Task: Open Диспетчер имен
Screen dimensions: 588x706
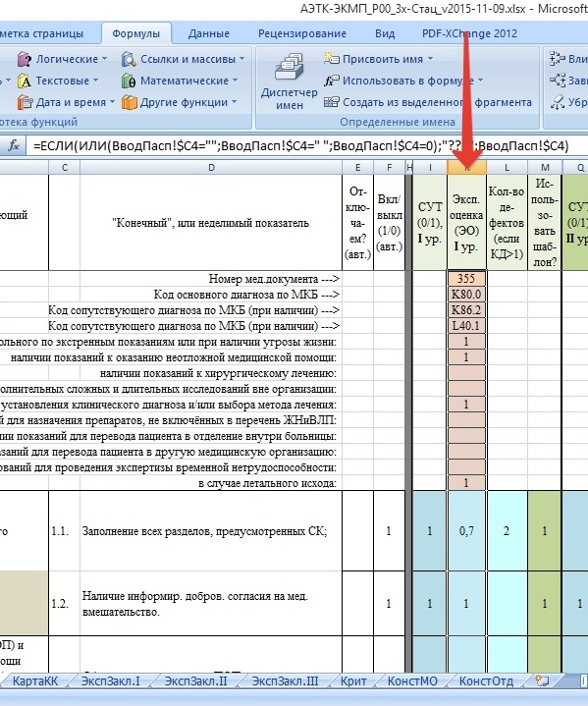Action: (289, 81)
